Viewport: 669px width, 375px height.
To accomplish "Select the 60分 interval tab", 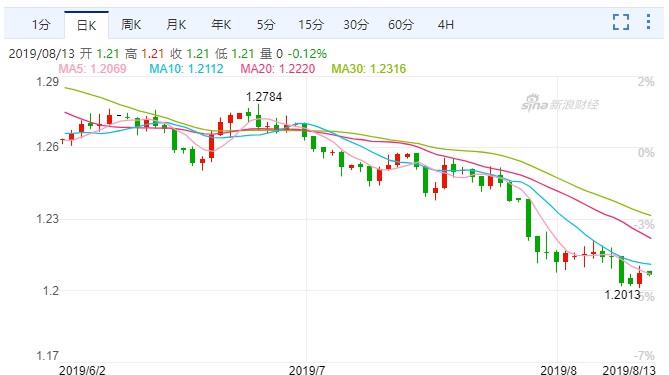I will [x=401, y=25].
